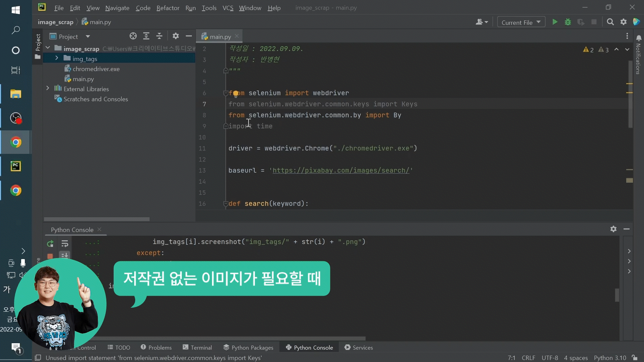
Task: Select chromedriver.exe in project tree
Action: click(92, 69)
